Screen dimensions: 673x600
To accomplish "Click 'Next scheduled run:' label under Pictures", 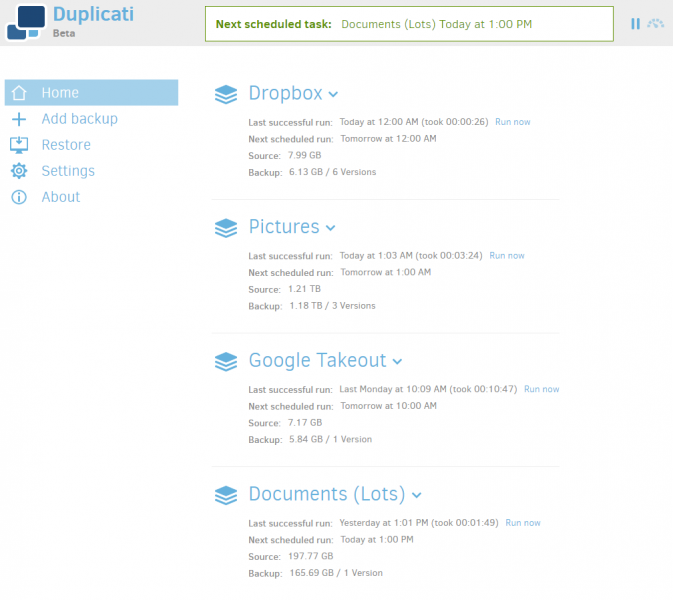I will (291, 273).
